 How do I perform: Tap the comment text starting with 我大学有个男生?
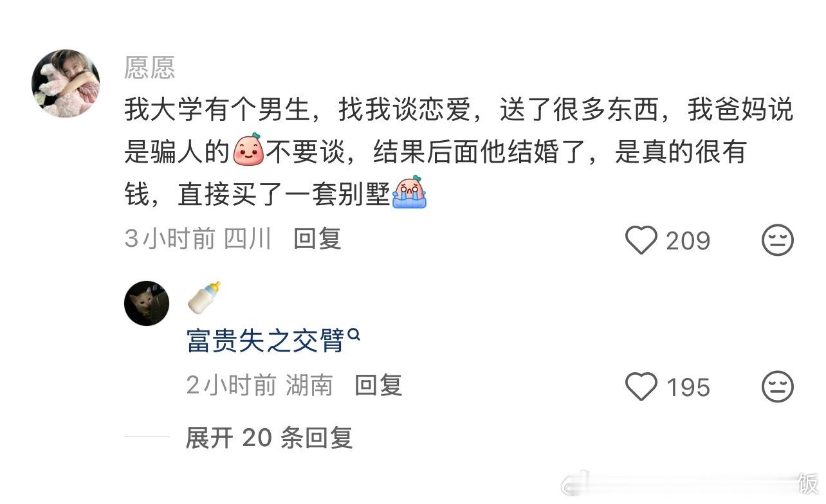coord(459,152)
